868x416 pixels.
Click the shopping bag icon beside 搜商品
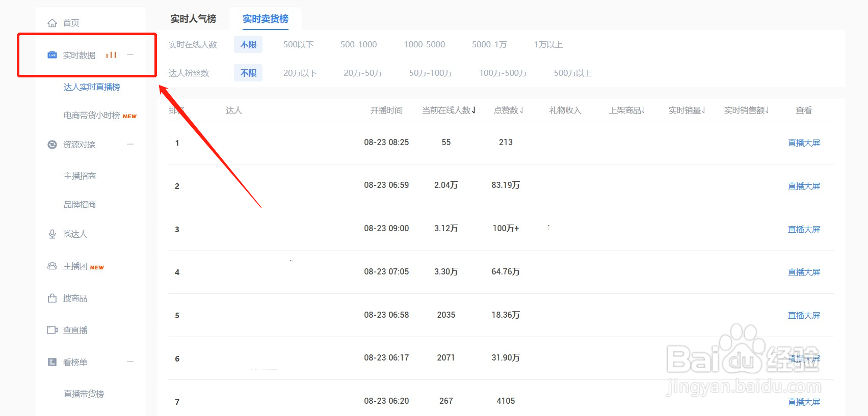pyautogui.click(x=52, y=298)
